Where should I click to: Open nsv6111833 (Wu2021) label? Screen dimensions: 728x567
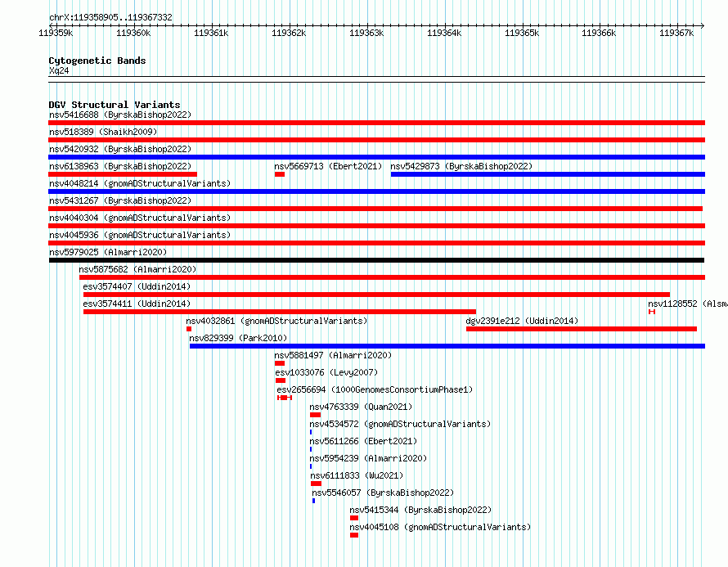coord(357,475)
